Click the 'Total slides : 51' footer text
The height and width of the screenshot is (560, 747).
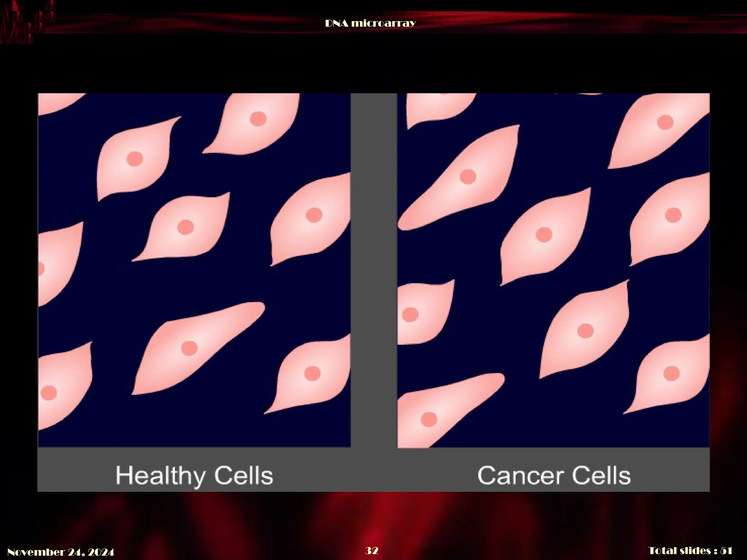690,550
